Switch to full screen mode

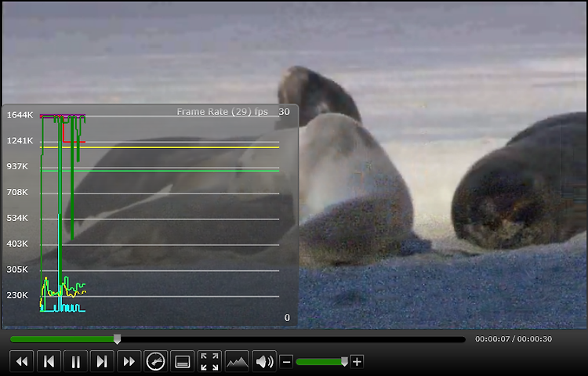[x=209, y=362]
